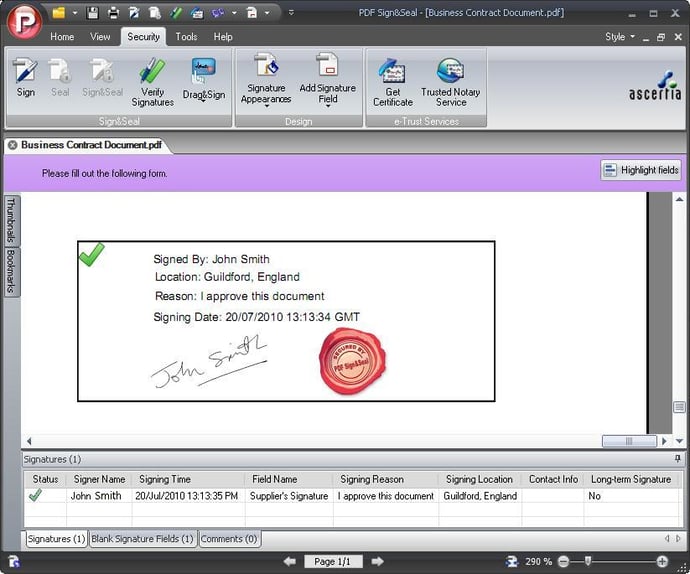Click the Ascertia logo
This screenshot has width=690, height=574.
(x=656, y=86)
